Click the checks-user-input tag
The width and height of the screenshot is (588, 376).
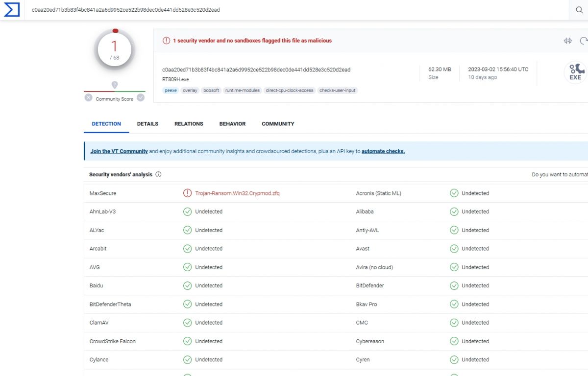point(338,90)
